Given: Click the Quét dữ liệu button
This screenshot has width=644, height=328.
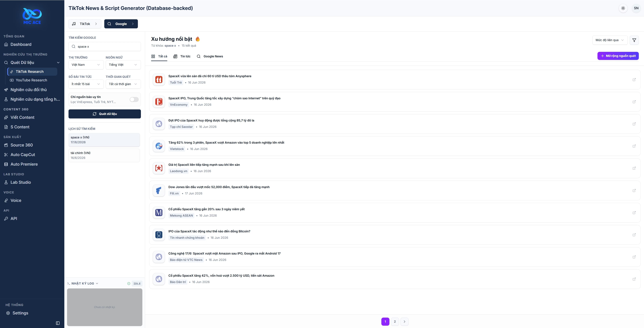Looking at the screenshot, I should point(104,114).
